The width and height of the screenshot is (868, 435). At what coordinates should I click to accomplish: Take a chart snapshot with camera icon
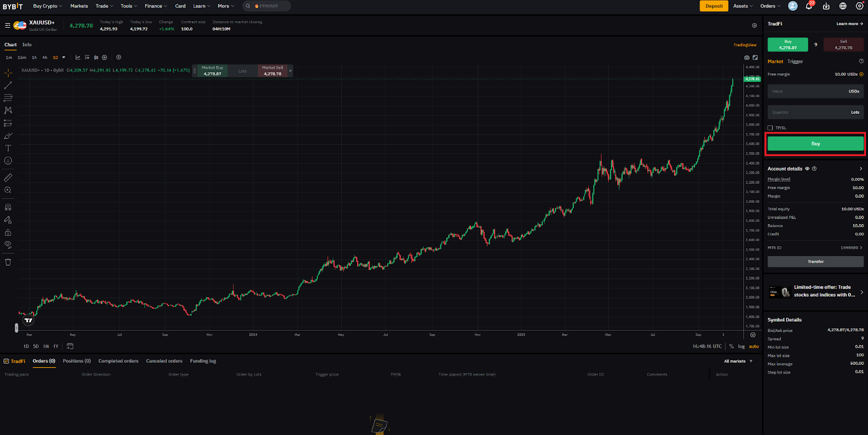(x=746, y=57)
